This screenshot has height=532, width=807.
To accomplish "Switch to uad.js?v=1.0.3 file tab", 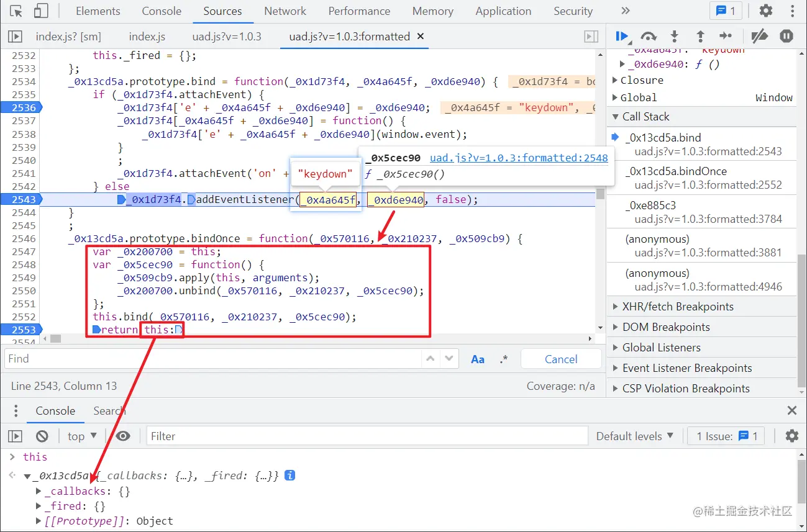I will pos(227,37).
